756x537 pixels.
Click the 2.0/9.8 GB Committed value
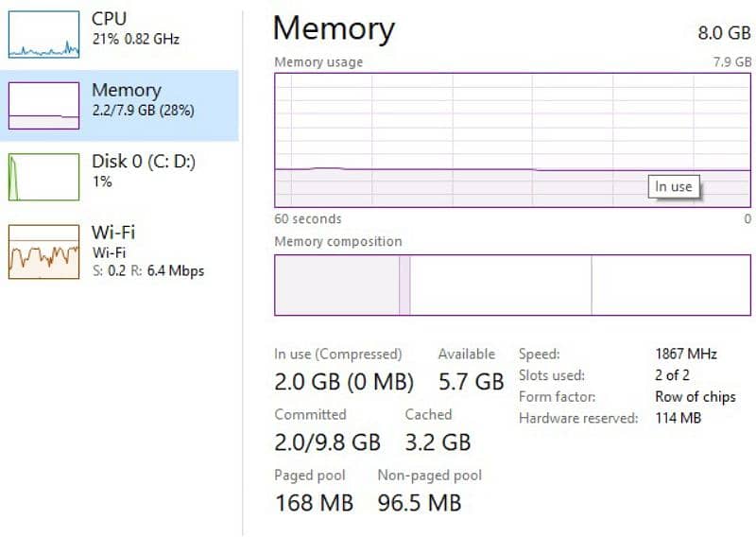point(327,442)
